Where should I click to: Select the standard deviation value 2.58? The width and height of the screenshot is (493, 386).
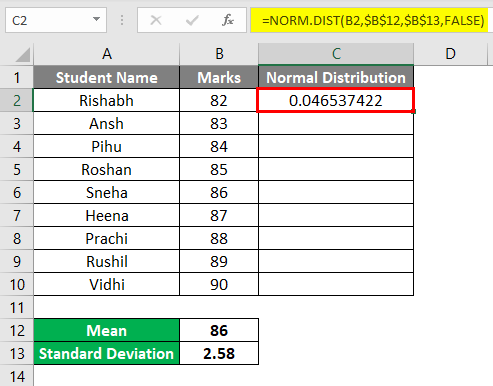pyautogui.click(x=219, y=353)
